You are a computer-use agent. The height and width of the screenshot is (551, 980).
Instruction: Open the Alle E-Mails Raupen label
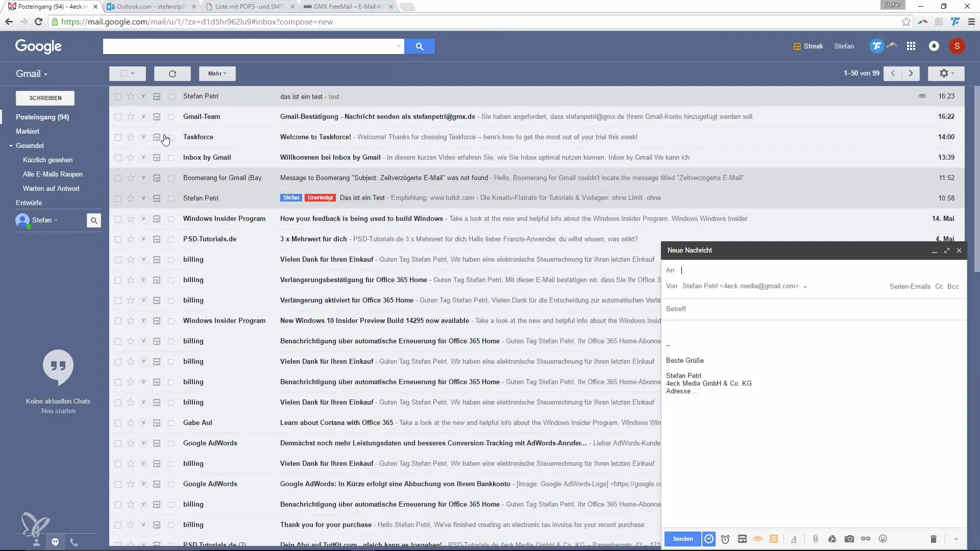(53, 174)
